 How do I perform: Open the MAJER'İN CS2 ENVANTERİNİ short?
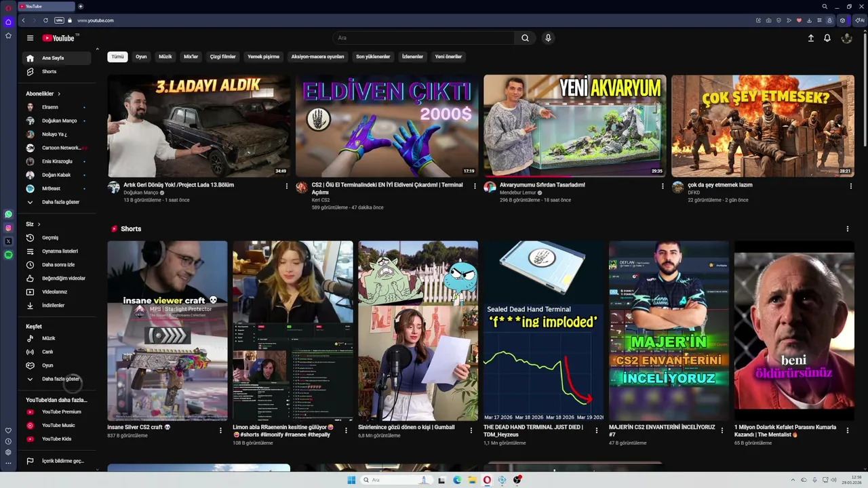(x=669, y=331)
